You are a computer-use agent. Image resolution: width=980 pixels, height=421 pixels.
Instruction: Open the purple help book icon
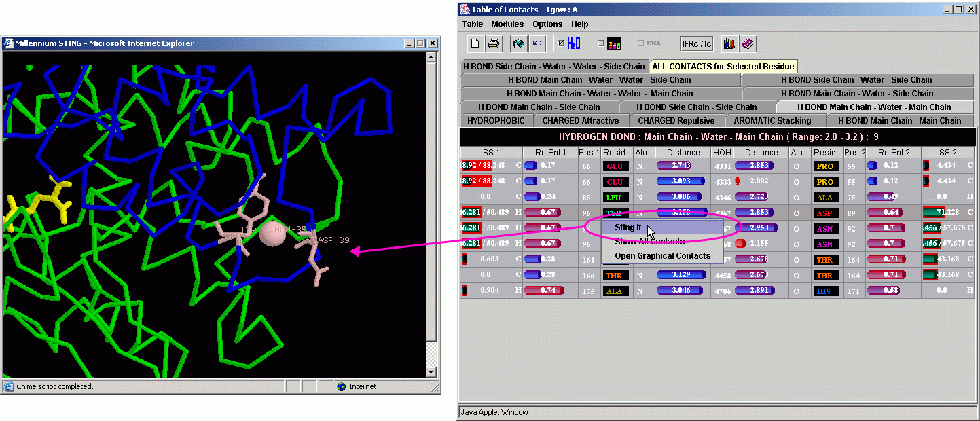pyautogui.click(x=747, y=43)
